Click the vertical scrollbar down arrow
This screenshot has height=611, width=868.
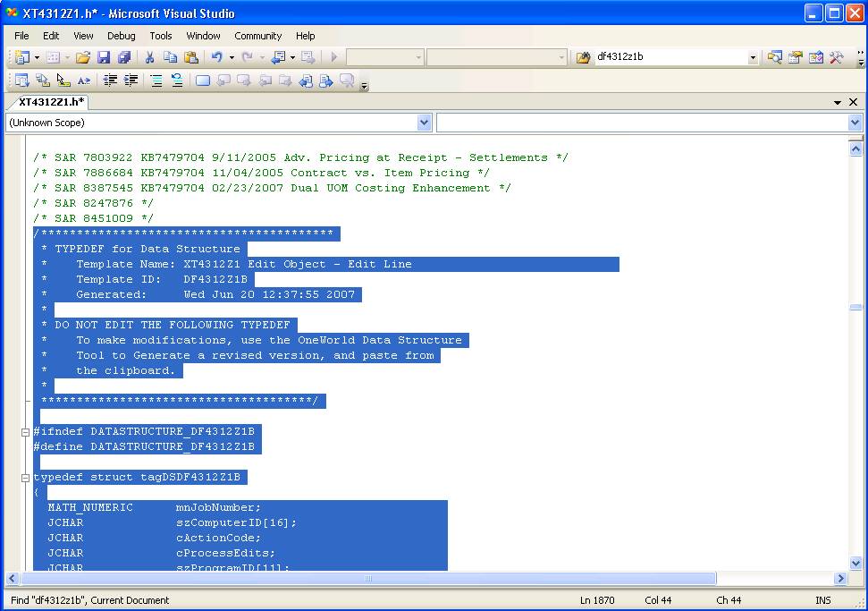[855, 564]
